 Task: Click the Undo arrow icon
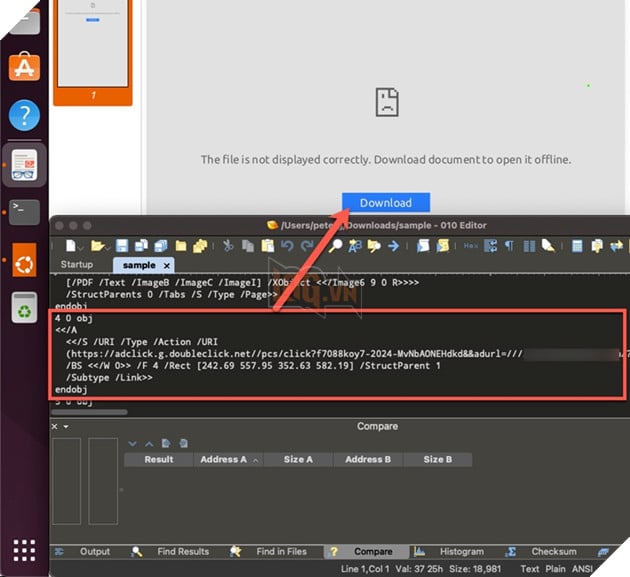point(287,246)
